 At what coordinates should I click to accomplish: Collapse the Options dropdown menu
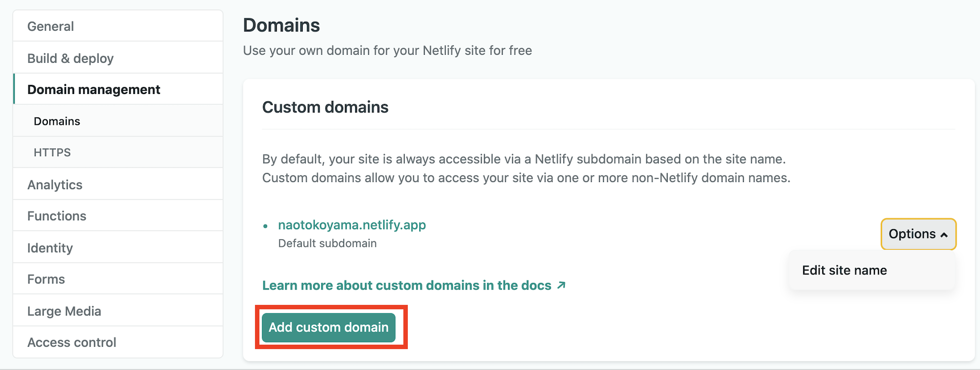918,234
